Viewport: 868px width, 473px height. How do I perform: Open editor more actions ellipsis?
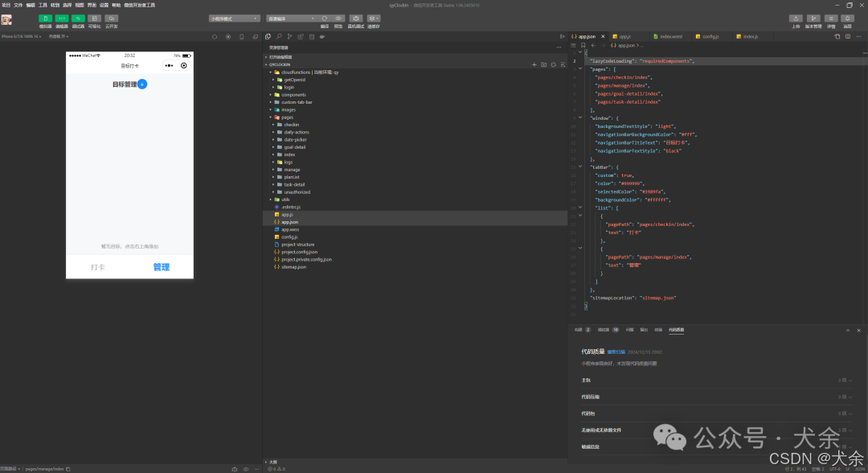click(x=858, y=36)
